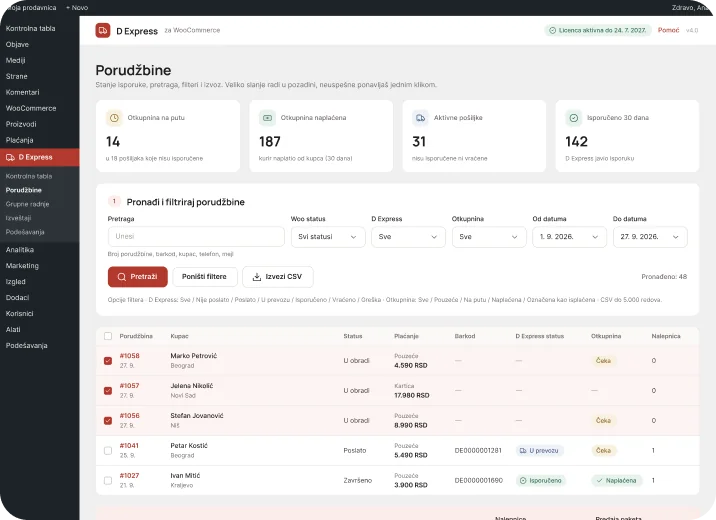The width and height of the screenshot is (716, 520).
Task: Click the Isporučeno status badge
Action: pos(541,481)
